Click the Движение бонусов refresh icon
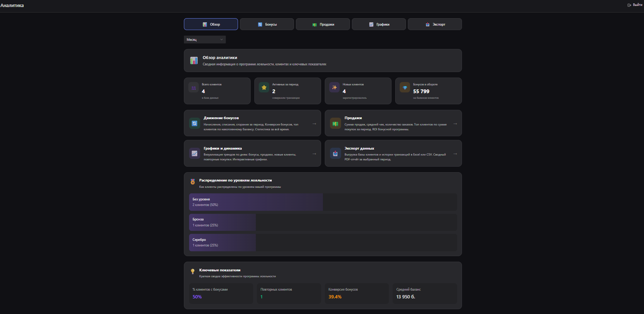The image size is (644, 314). tap(195, 123)
